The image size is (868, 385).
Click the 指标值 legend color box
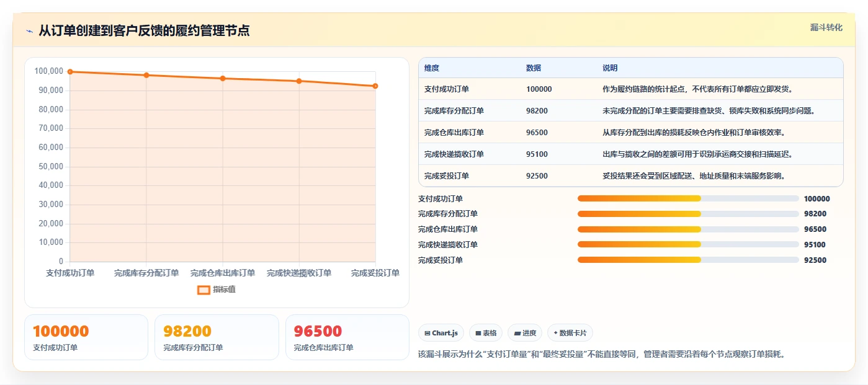point(204,290)
